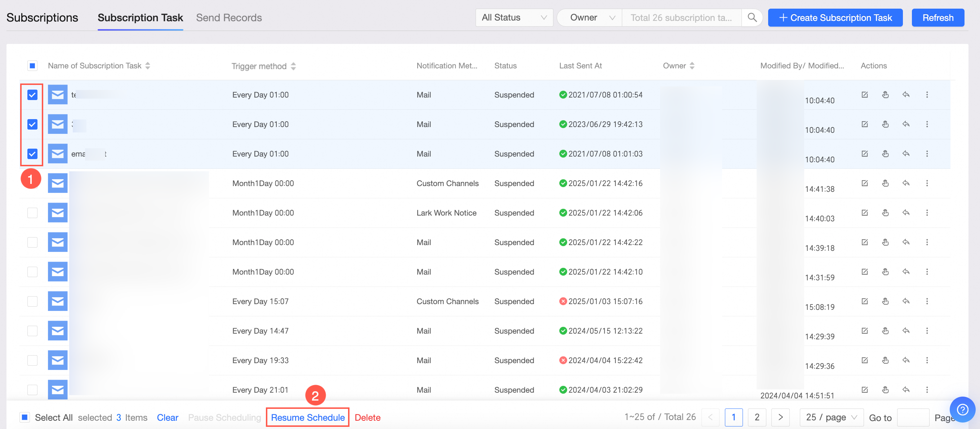Go to the next page arrow
The height and width of the screenshot is (429, 980).
point(780,417)
